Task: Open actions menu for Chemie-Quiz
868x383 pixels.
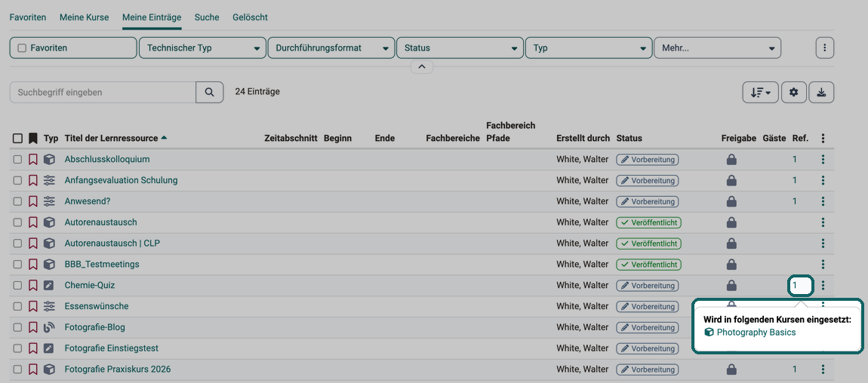Action: tap(823, 286)
